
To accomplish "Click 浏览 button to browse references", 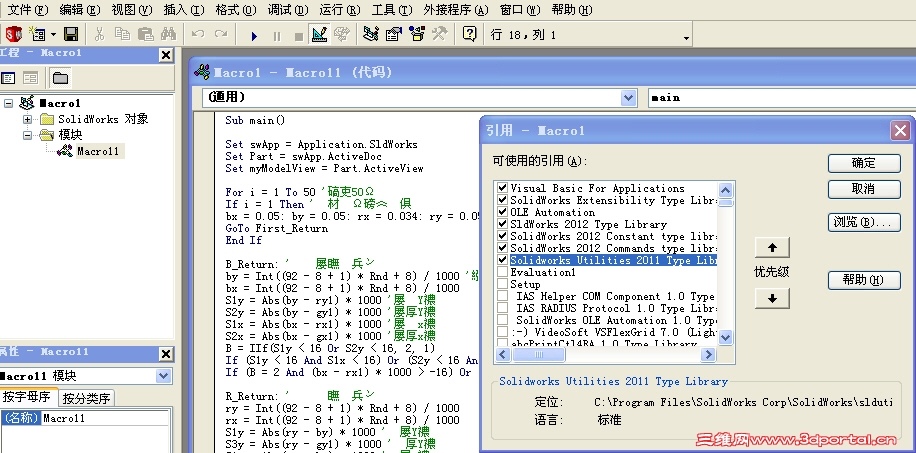I will [864, 222].
